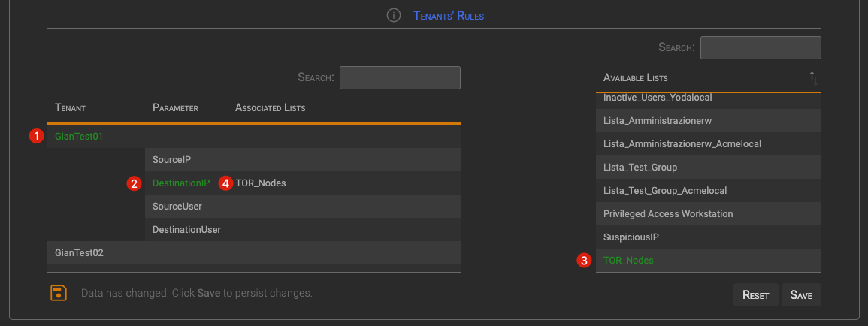Screen dimensions: 868x326
Task: Focus the tenants table search field
Action: point(399,78)
